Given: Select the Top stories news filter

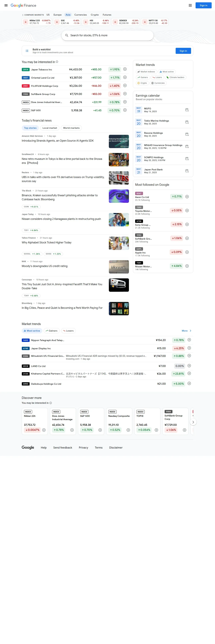Looking at the screenshot, I should [x=30, y=128].
